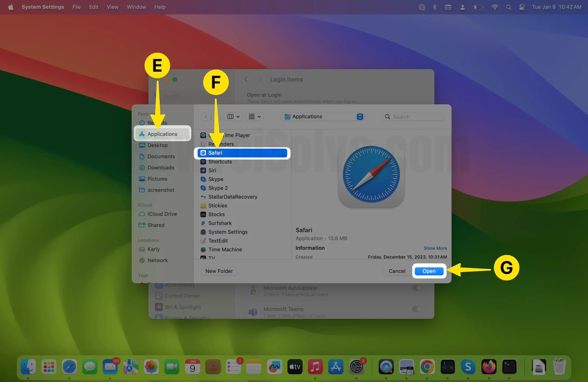Toggle Microsoft AutoUpdate background switch

[x=417, y=288]
